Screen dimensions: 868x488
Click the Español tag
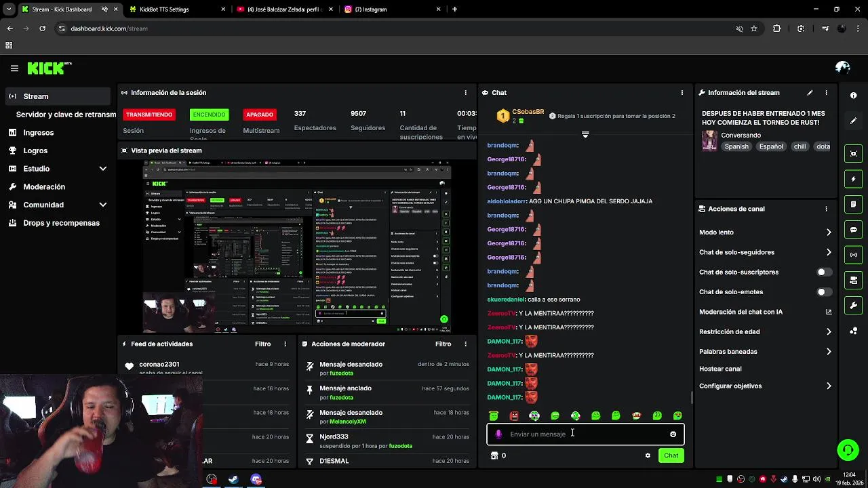771,146
